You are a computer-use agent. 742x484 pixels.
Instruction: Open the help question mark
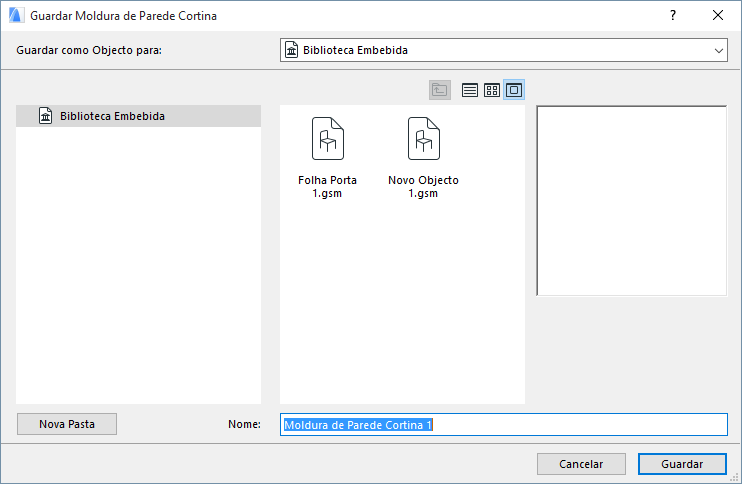pyautogui.click(x=673, y=16)
